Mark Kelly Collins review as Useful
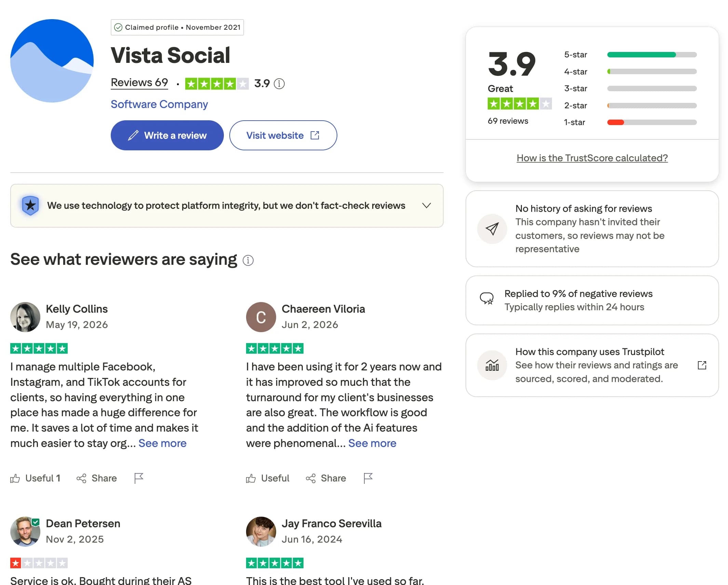This screenshot has height=585, width=728. pyautogui.click(x=36, y=478)
